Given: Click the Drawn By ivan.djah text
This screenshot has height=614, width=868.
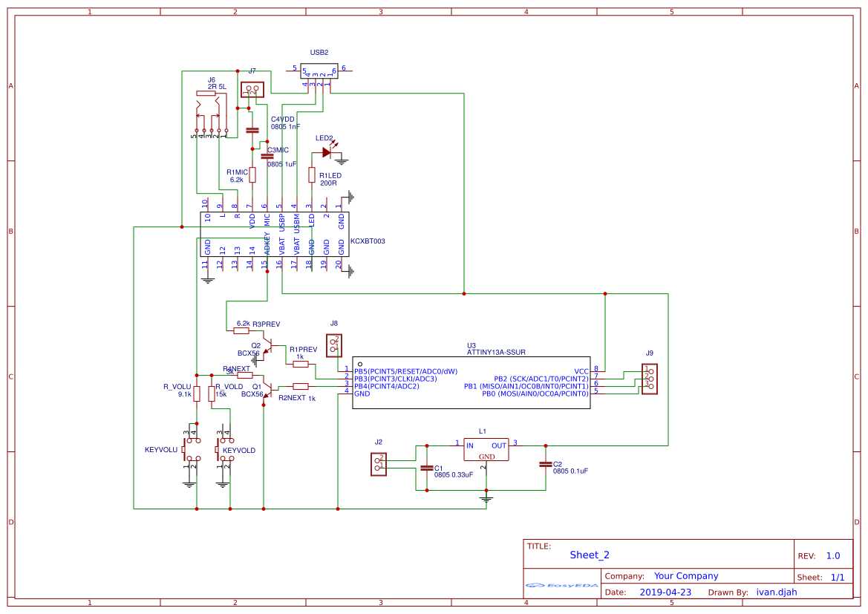Looking at the screenshot, I should [x=777, y=592].
